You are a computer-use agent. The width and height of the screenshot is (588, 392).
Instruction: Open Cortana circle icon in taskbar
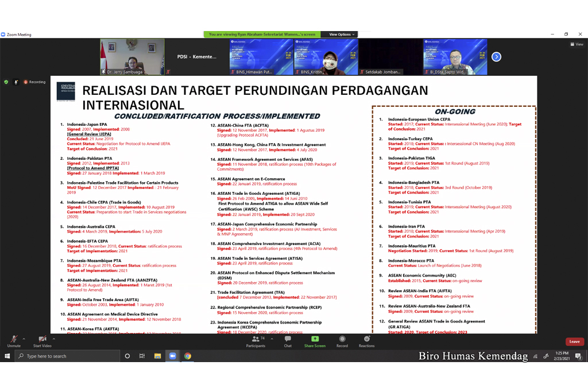pos(127,356)
